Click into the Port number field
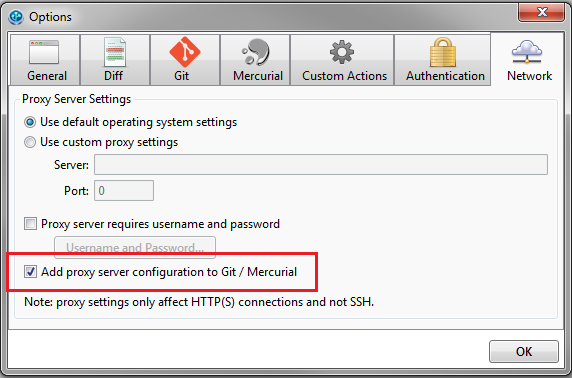572x378 pixels. pyautogui.click(x=124, y=190)
